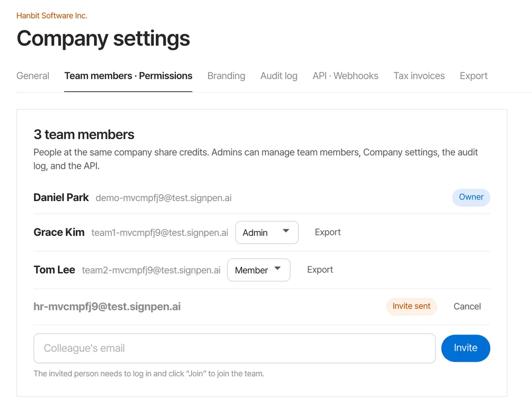532x409 pixels.
Task: Go to the API · Webhooks tab
Action: point(345,75)
